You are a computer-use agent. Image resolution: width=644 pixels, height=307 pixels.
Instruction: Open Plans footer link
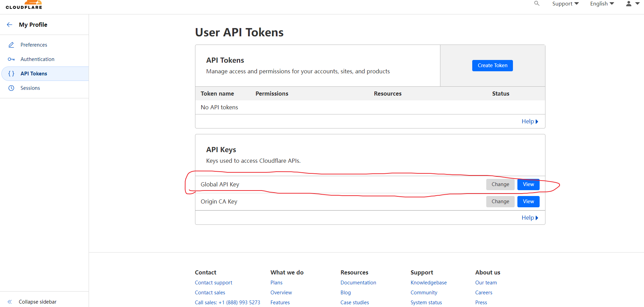tap(276, 283)
